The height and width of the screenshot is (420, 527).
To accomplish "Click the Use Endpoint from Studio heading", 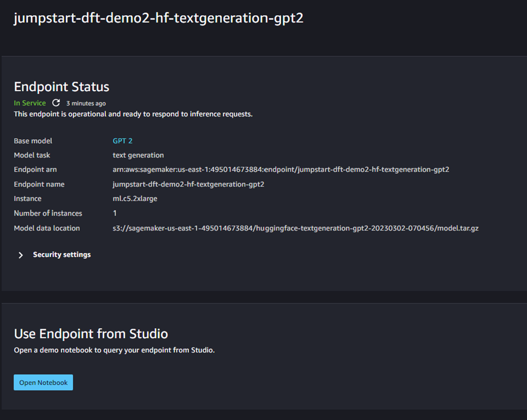I will 91,334.
